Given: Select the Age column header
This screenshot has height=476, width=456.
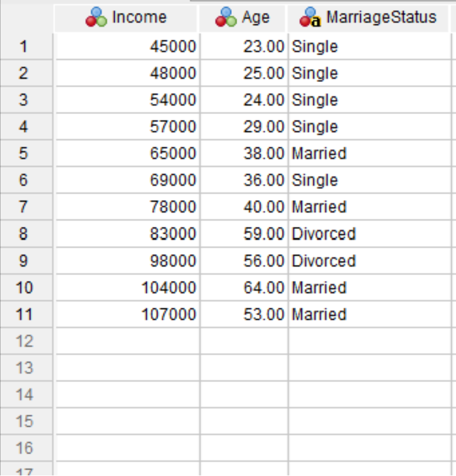Looking at the screenshot, I should pos(243,17).
